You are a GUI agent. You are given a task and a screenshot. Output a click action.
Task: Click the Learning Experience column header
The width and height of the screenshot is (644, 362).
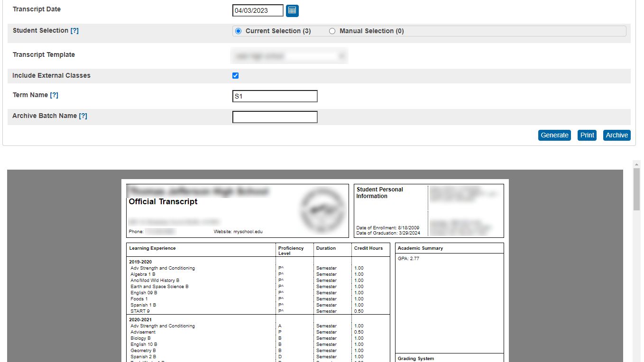[x=152, y=248]
